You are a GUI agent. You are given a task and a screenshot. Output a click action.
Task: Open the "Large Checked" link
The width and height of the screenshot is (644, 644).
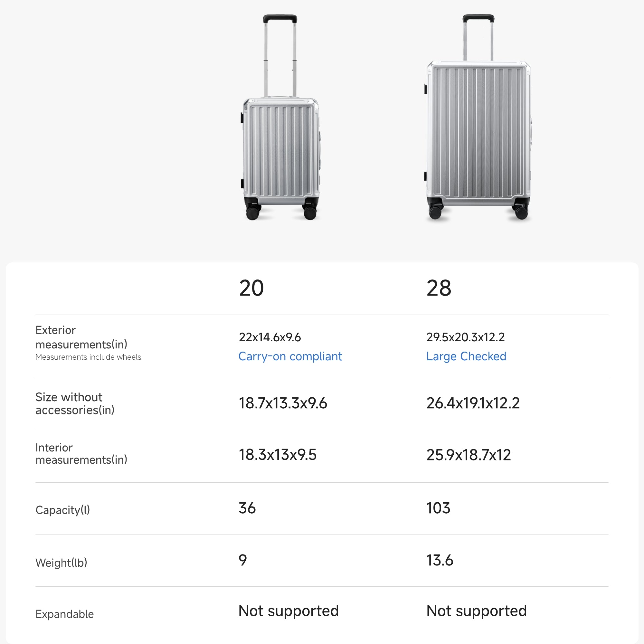(466, 356)
